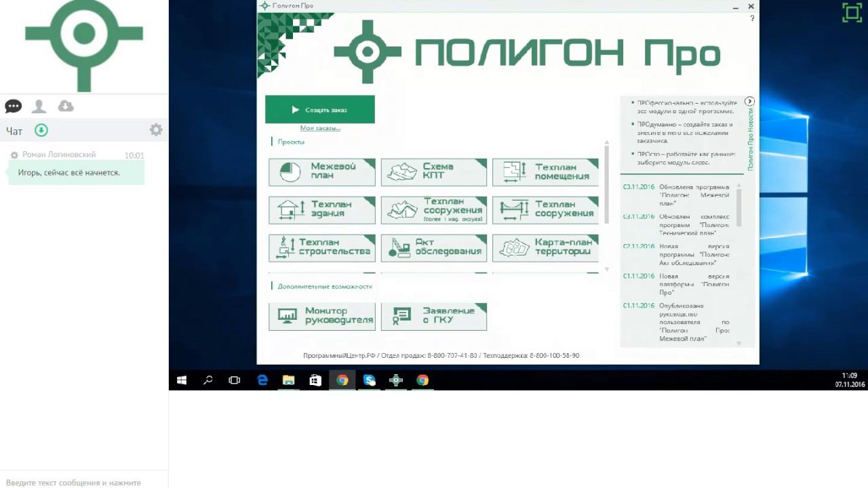Image resolution: width=868 pixels, height=488 pixels.
Task: Open the Заявление о ГКУ tool
Action: coord(433,317)
